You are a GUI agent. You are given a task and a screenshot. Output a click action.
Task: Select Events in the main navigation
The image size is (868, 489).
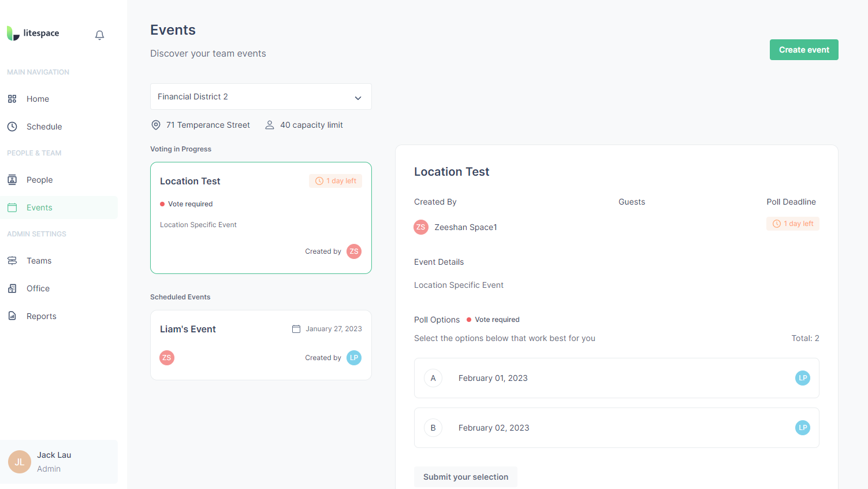39,207
